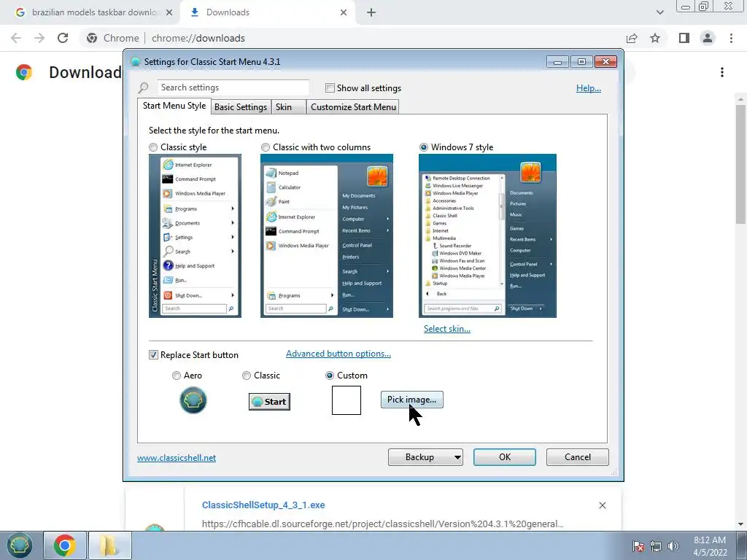The width and height of the screenshot is (747, 560).
Task: Click the Downloads page vertical scrollbar
Action: 740,164
